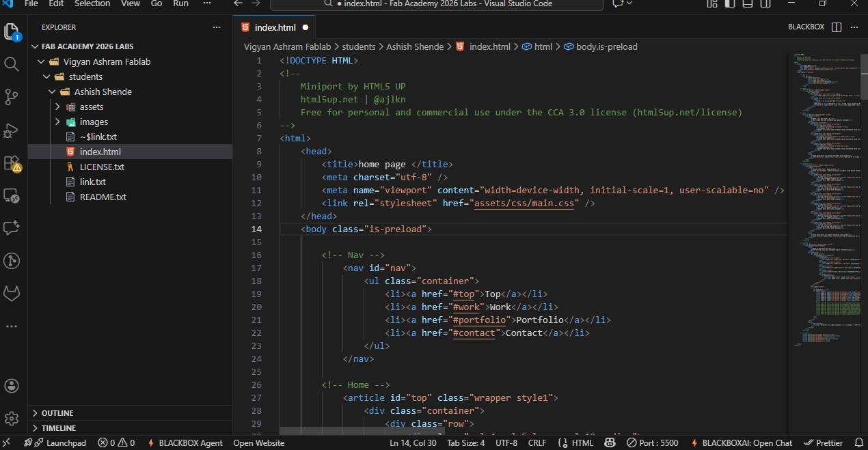Image resolution: width=868 pixels, height=450 pixels.
Task: Click body.is-preload breadcrumb item
Action: coord(600,46)
